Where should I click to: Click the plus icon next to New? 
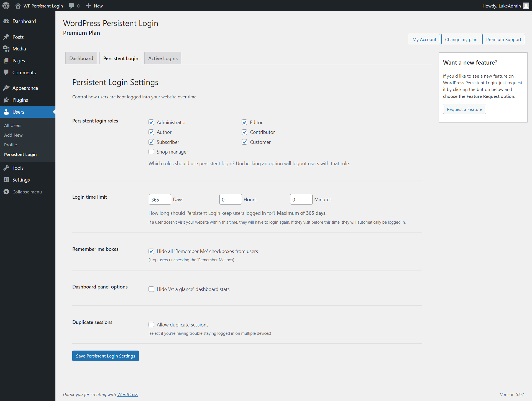coord(88,6)
